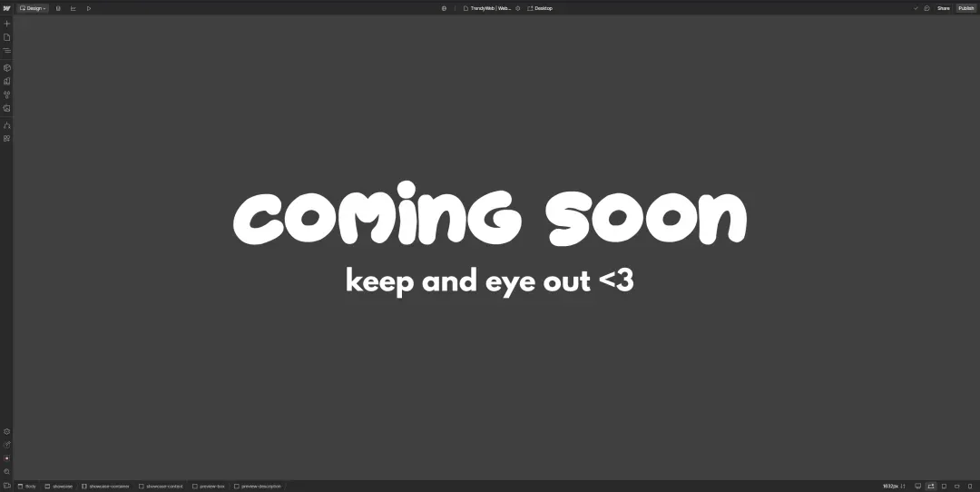Viewport: 980px width, 492px height.
Task: Open the comments speech bubble icon
Action: [x=926, y=8]
